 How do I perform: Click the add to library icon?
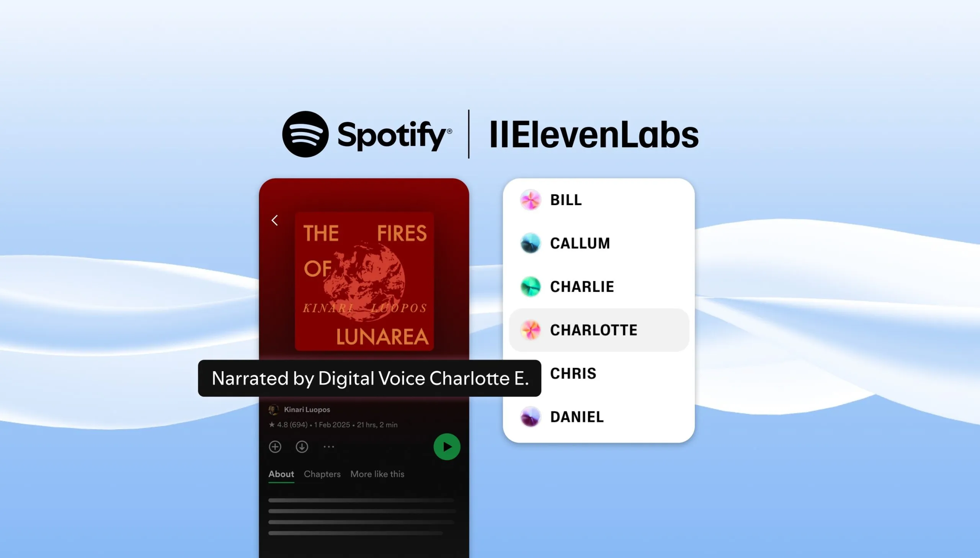pos(275,446)
